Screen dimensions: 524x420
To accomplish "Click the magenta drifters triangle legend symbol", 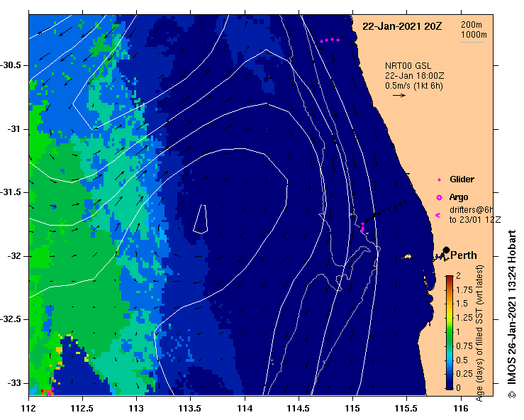I will pyautogui.click(x=437, y=216).
